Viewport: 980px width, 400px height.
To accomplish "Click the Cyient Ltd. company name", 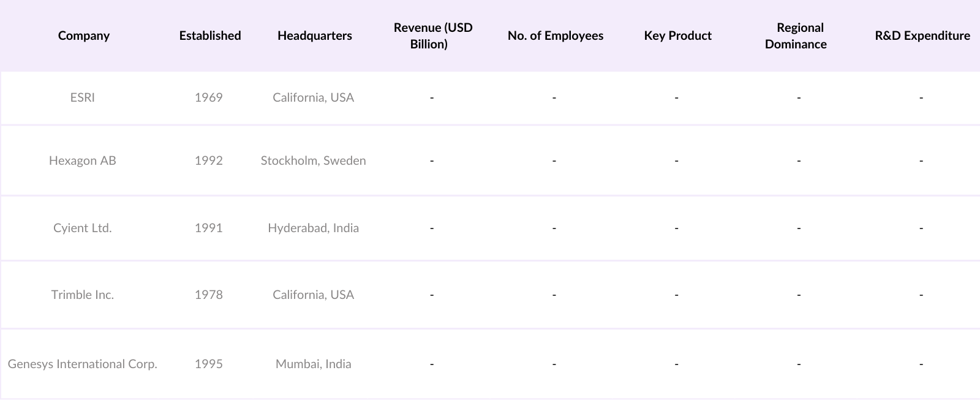I will click(x=83, y=228).
